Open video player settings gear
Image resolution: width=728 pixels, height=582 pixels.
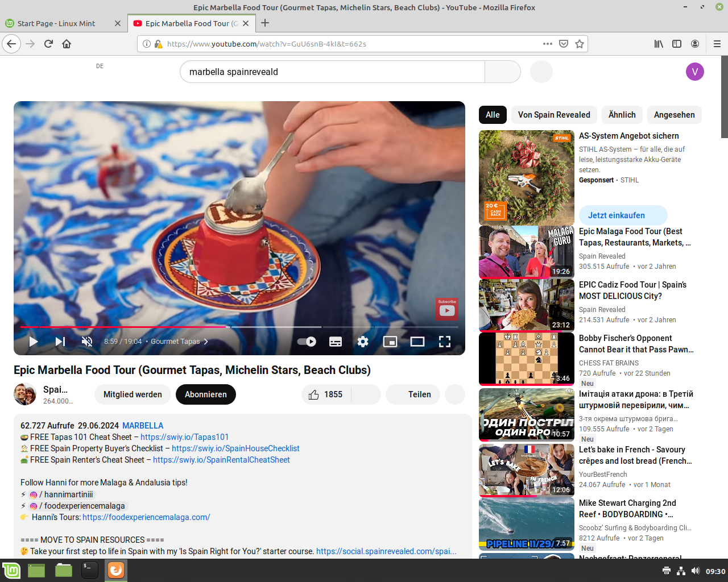click(363, 342)
